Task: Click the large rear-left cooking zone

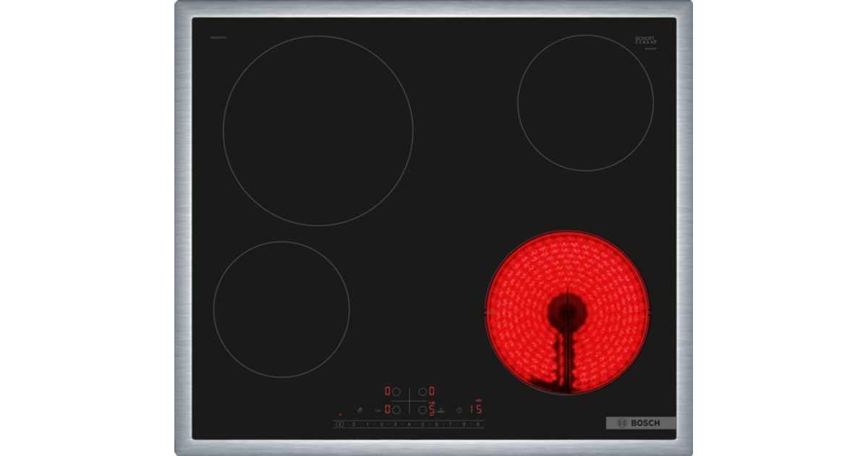Action: 318,131
